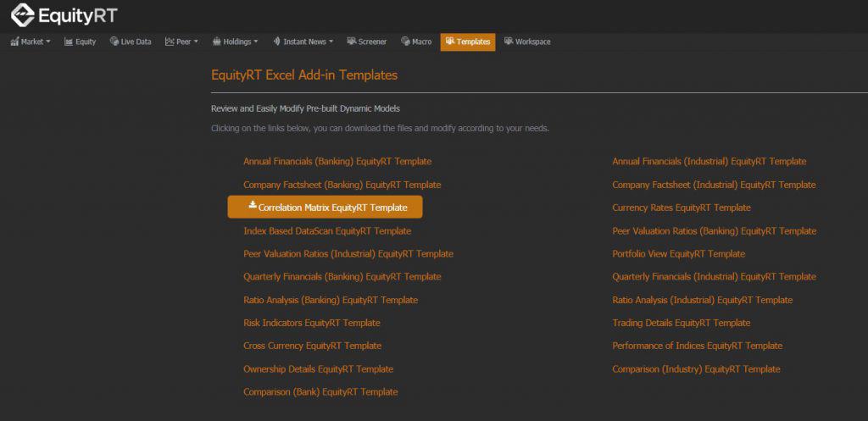Click the Holdings icon
This screenshot has height=421, width=868.
point(216,42)
